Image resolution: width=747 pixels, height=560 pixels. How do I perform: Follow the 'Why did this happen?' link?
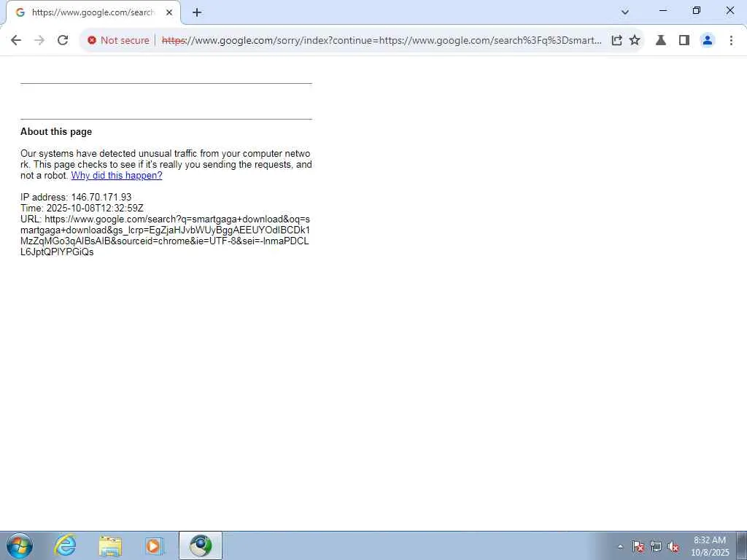[117, 175]
